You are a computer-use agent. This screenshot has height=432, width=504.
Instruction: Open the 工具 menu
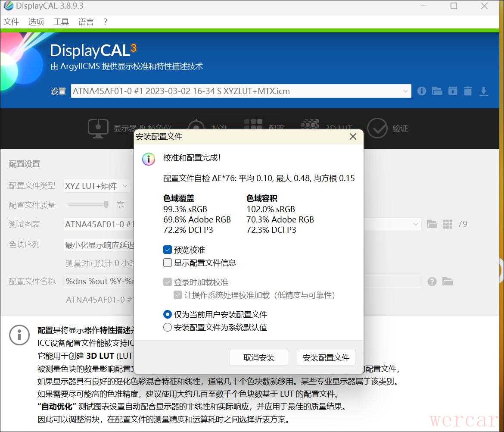pos(61,22)
